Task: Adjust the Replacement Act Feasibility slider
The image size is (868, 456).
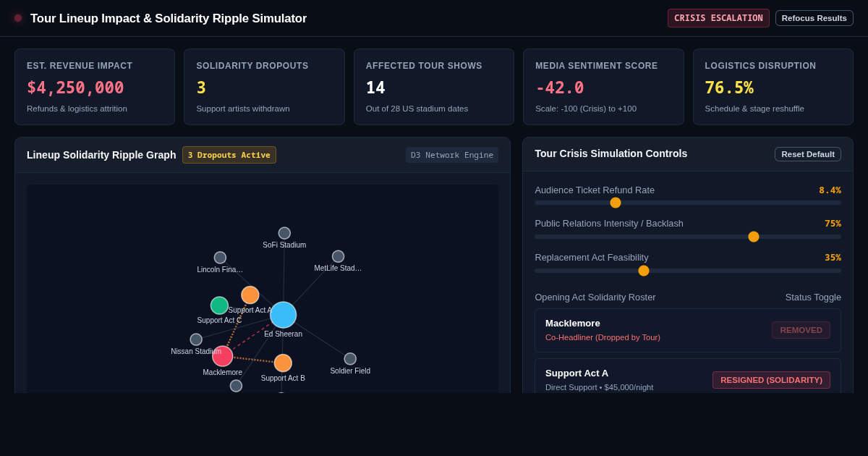Action: 688,271
